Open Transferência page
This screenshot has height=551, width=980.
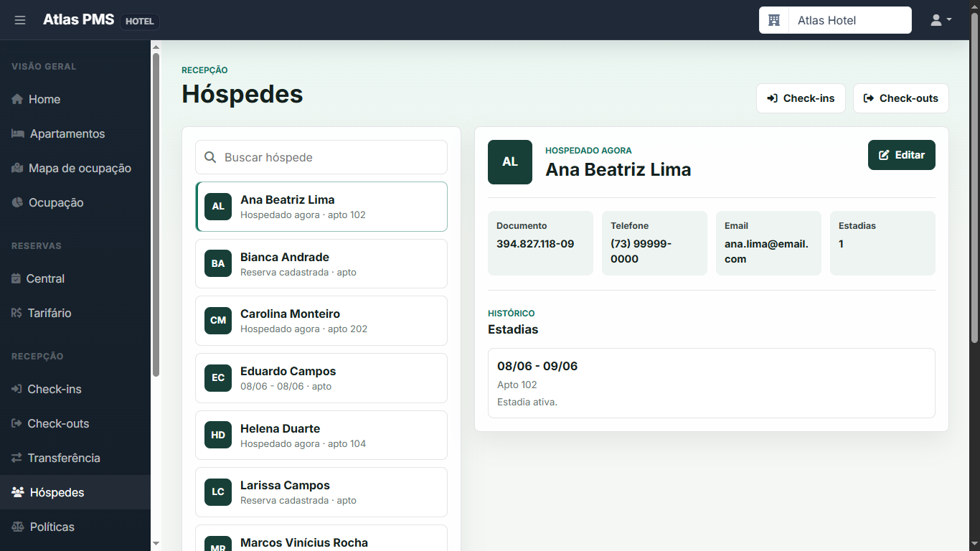click(75, 458)
